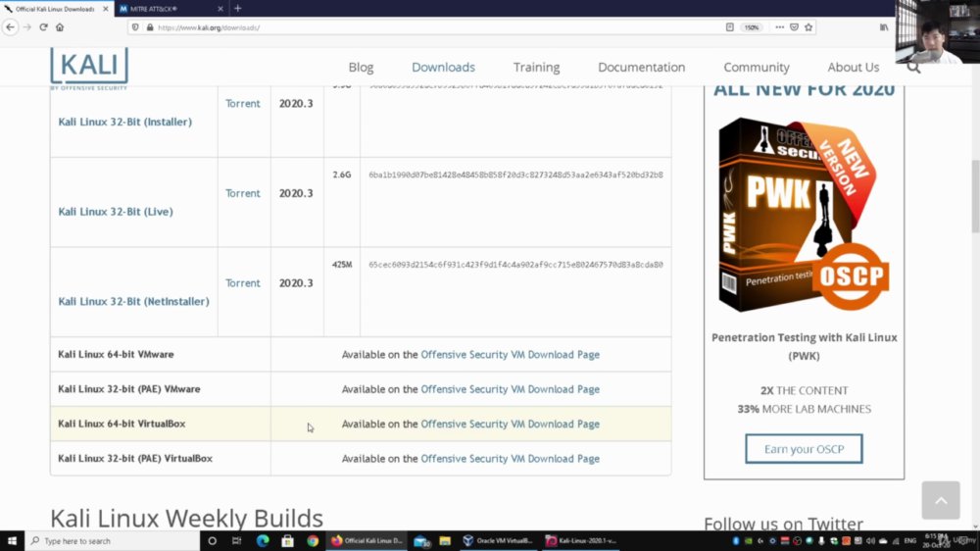Click the Save to Pocket icon
Viewport: 980px width, 551px height.
coord(795,27)
